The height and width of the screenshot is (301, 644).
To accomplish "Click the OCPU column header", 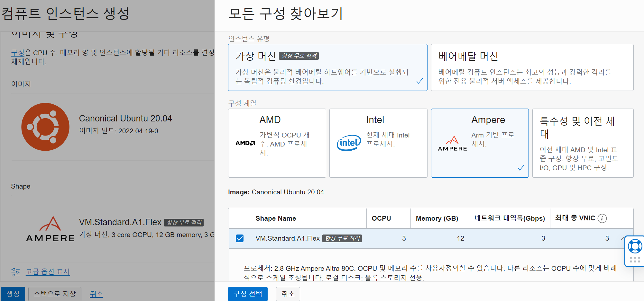I will pyautogui.click(x=381, y=218).
